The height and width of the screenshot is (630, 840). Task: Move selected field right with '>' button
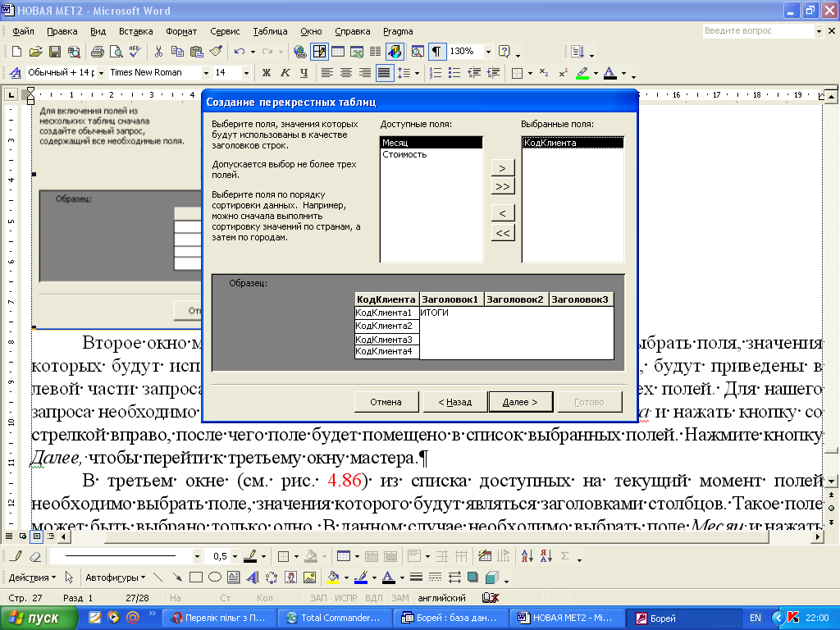coord(503,167)
